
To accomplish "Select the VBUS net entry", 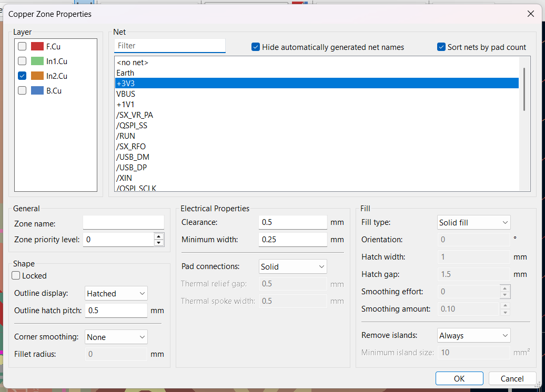I will pyautogui.click(x=126, y=94).
